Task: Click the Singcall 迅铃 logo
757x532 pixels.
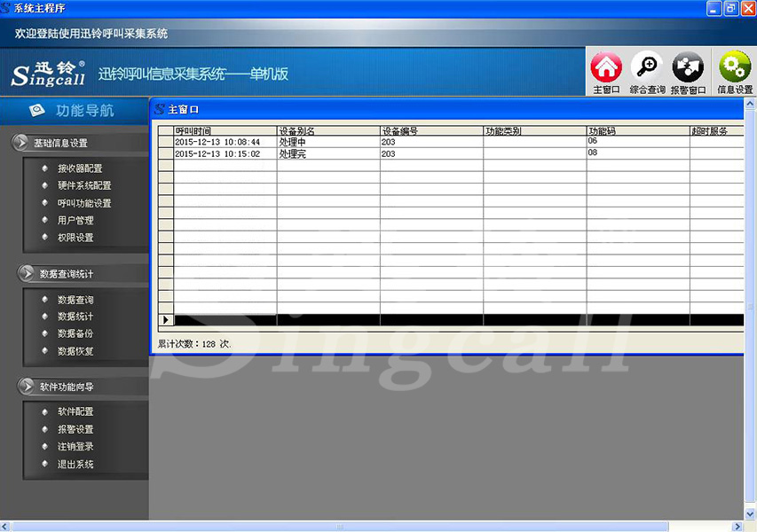Action: (49, 74)
